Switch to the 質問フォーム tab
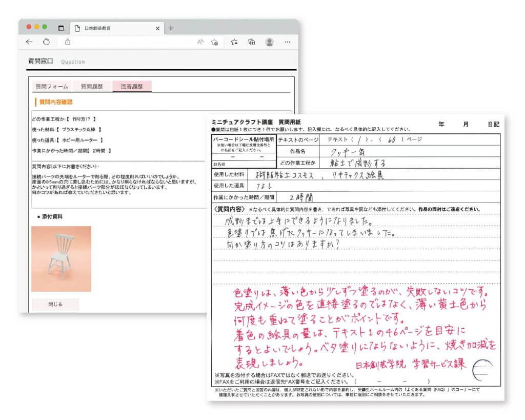 [x=51, y=87]
